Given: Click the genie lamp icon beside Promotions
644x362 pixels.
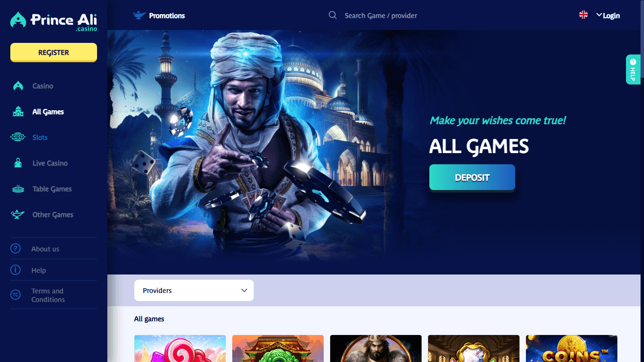Looking at the screenshot, I should 139,15.
